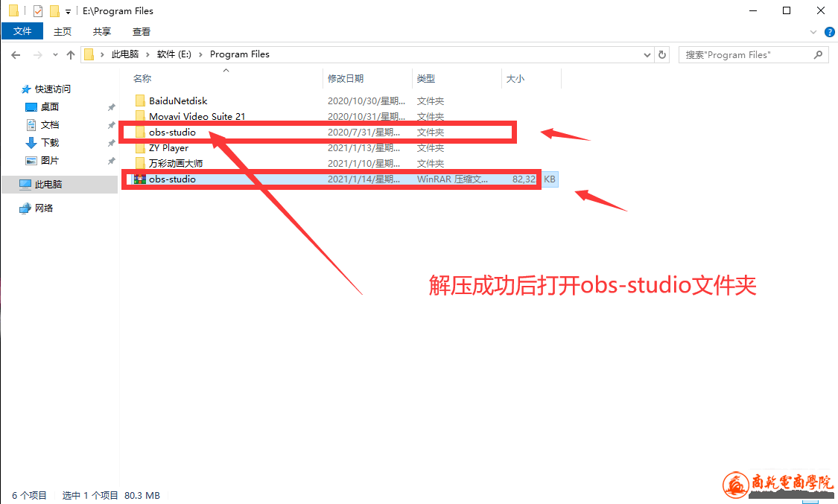
Task: Select the ZY Player folder icon
Action: (140, 148)
